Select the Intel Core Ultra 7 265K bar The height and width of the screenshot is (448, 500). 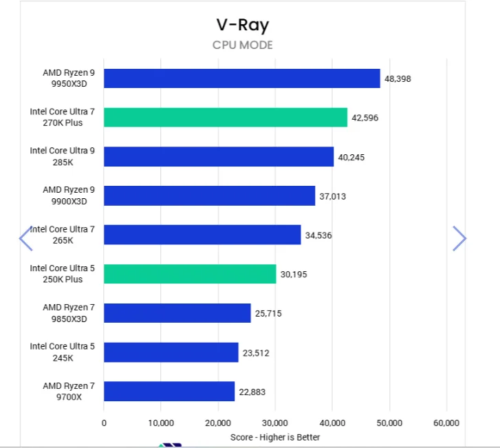(202, 235)
